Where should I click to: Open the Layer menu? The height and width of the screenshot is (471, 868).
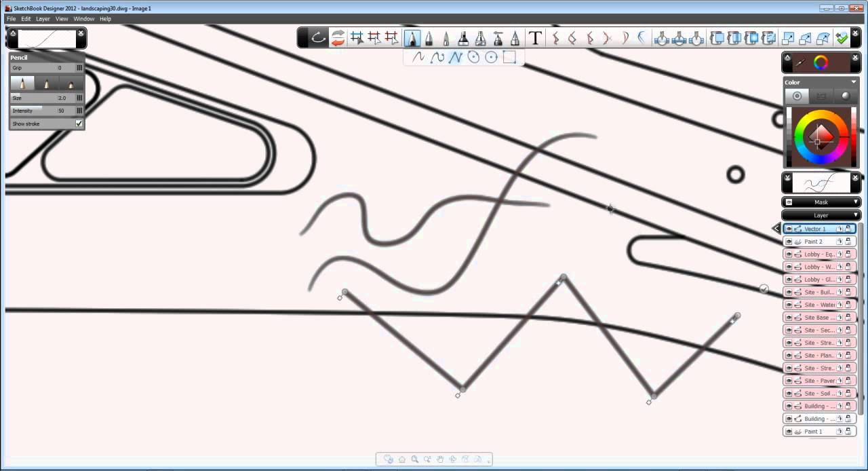(43, 18)
